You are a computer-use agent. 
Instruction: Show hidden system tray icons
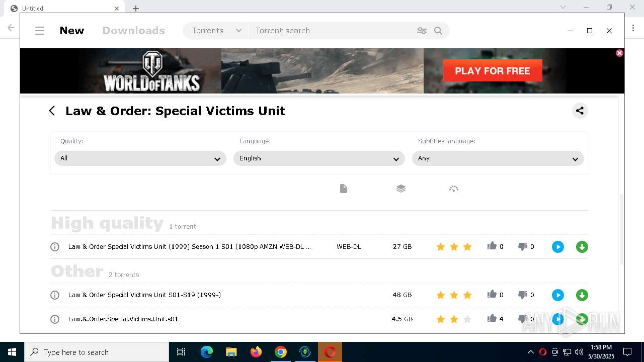point(530,352)
